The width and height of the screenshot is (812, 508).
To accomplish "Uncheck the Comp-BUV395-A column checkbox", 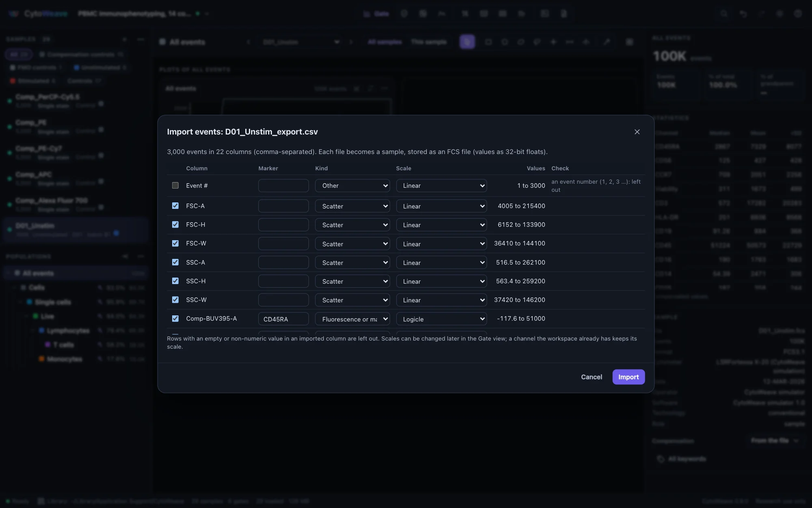I will tap(175, 319).
